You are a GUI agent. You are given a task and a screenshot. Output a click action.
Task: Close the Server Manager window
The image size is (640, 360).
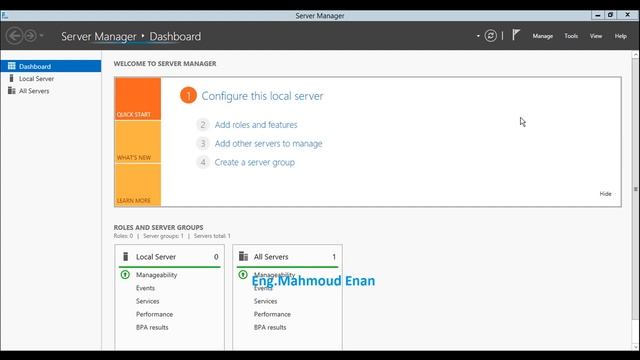pos(628,15)
